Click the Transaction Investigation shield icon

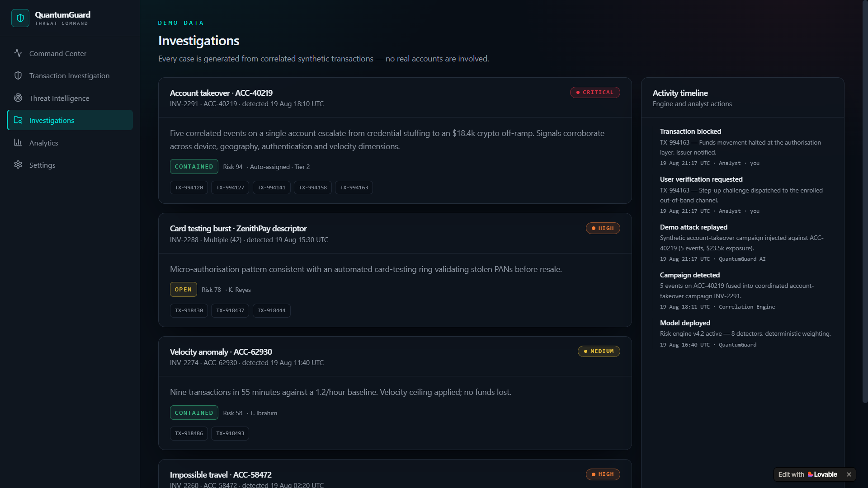click(x=18, y=75)
